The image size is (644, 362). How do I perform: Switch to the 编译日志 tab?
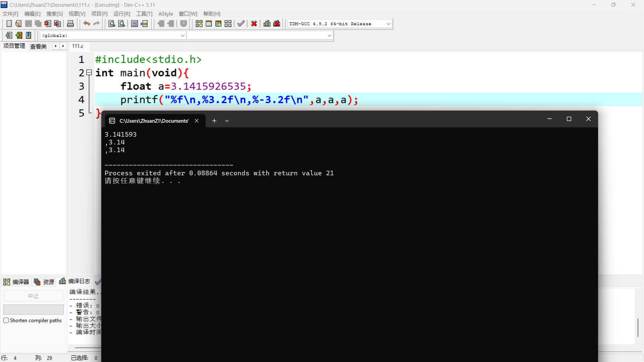pos(75,282)
